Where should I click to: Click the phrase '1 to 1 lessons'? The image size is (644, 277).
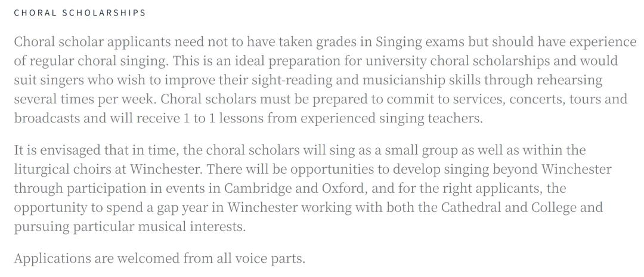click(222, 118)
